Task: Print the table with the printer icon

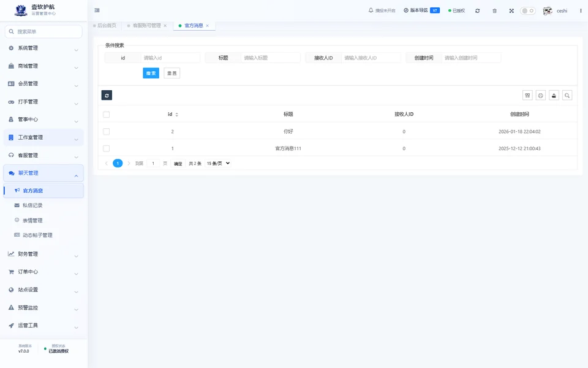Action: click(541, 96)
